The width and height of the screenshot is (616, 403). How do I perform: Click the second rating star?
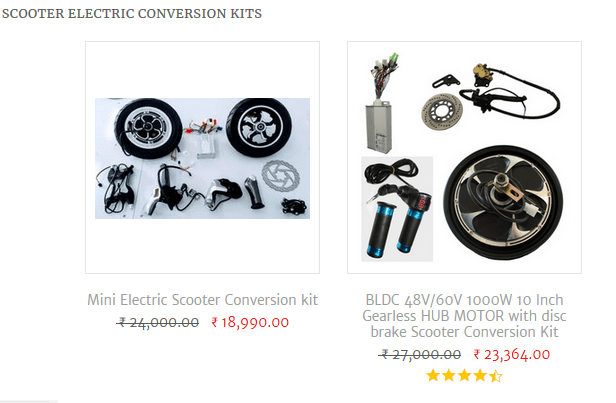[449, 376]
